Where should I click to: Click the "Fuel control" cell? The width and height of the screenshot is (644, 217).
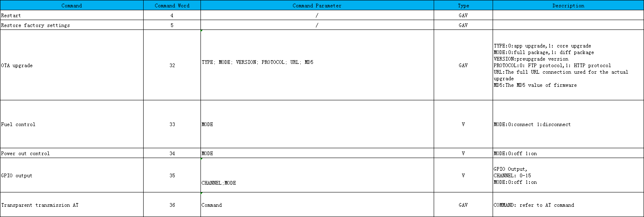click(72, 124)
